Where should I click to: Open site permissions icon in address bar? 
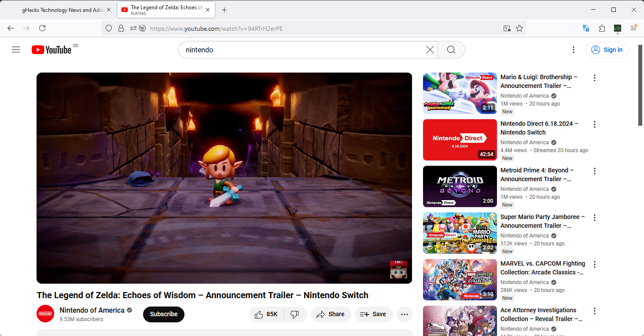coord(133,28)
